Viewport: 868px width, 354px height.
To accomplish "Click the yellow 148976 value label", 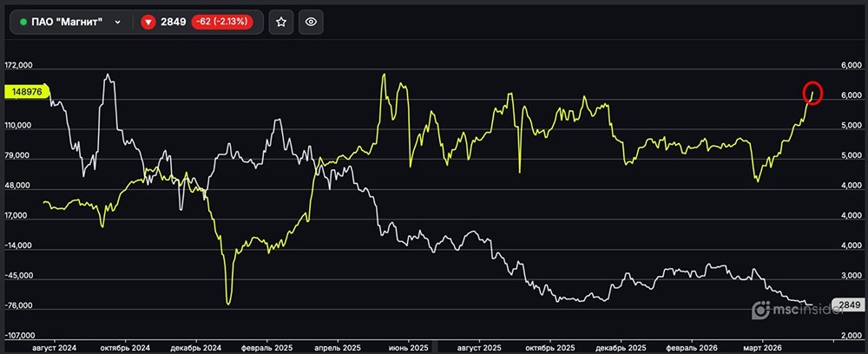I will click(x=27, y=92).
